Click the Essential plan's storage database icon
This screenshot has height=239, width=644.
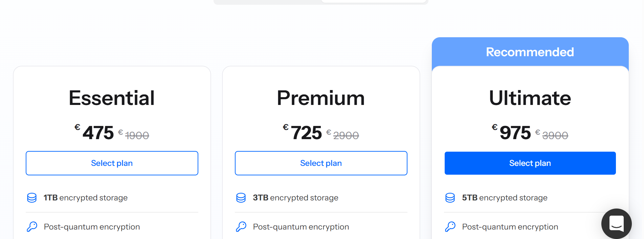(31, 198)
